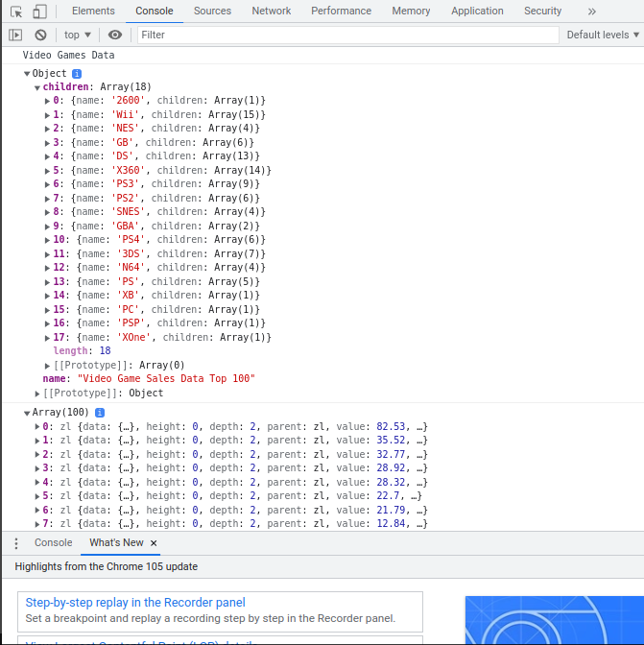This screenshot has height=645, width=644.
Task: Expand array item with value 21.79
Action: [37, 510]
